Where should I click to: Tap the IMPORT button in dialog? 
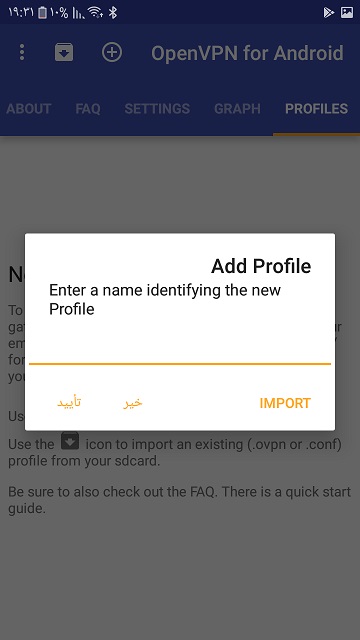tap(285, 403)
